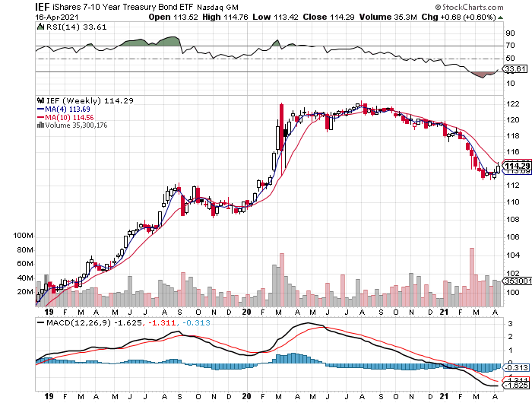The image size is (532, 403).
Task: Click the 114.29 last price marker
Action: coord(517,166)
